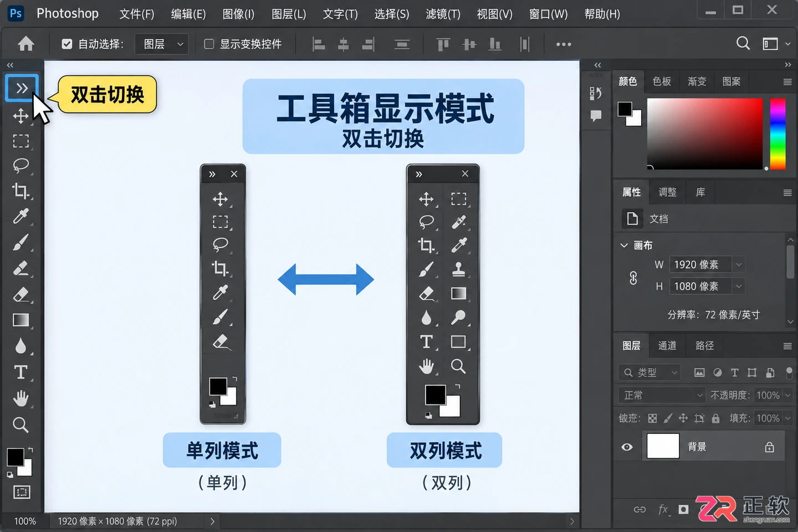Align bottom edges in options bar
This screenshot has height=532, width=798.
495,44
